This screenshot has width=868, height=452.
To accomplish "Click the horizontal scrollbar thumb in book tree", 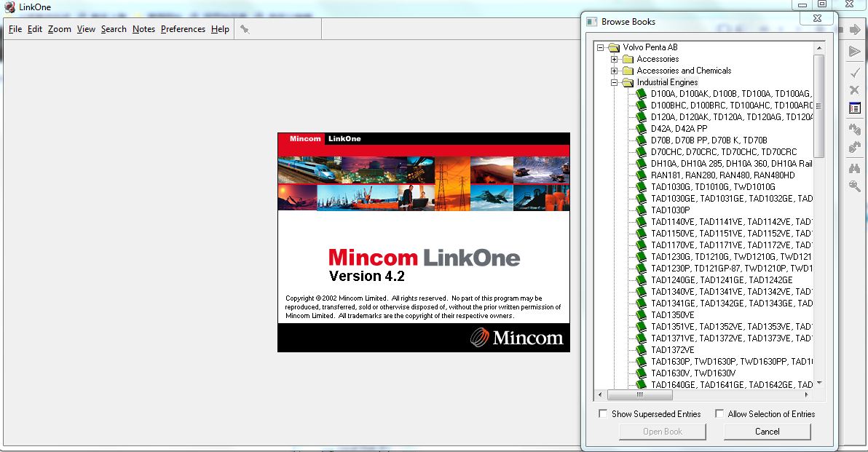I will 640,395.
